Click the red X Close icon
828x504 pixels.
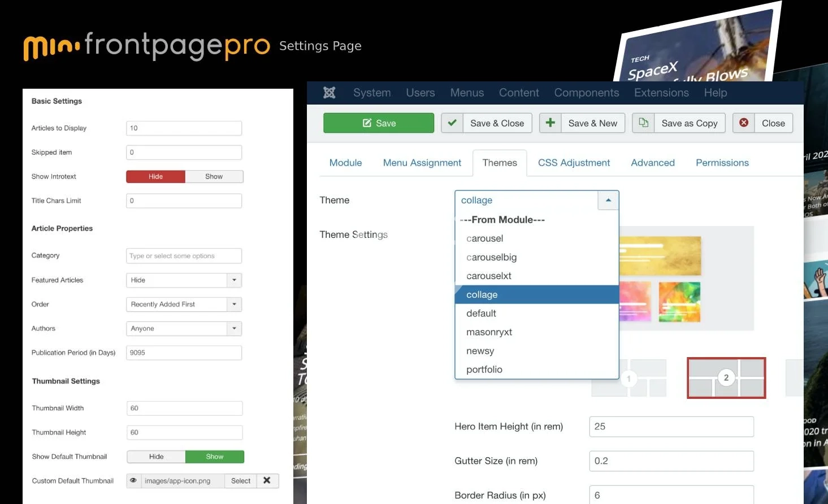click(744, 123)
